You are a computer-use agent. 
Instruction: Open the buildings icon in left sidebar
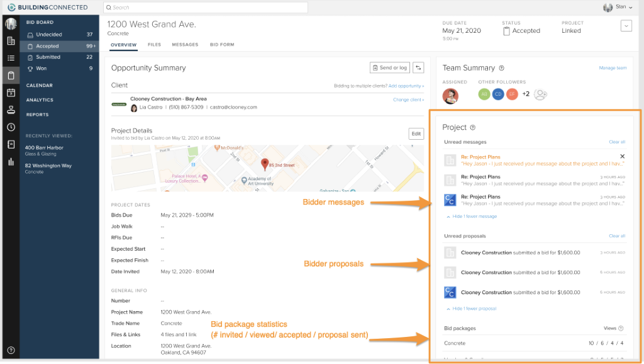click(11, 41)
